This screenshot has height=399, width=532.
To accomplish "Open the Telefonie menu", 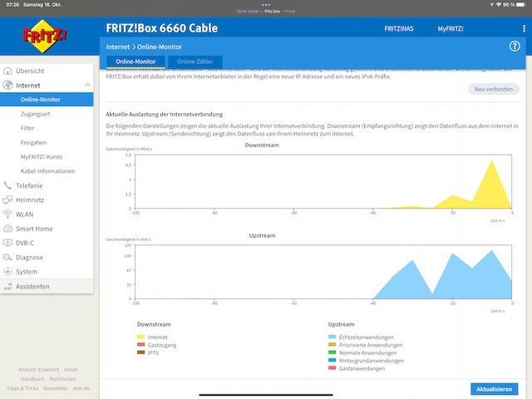I will coord(29,185).
